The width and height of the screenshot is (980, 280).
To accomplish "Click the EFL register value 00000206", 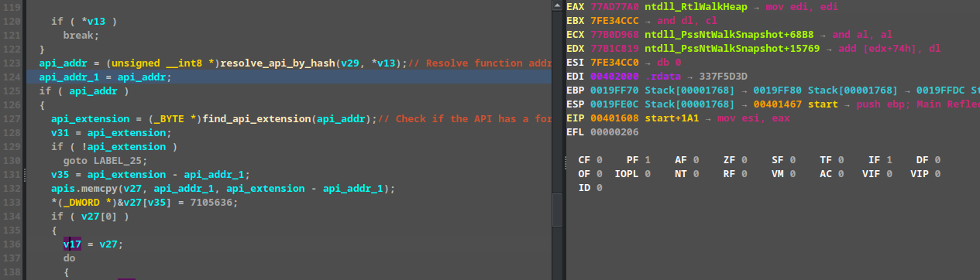I will (614, 131).
